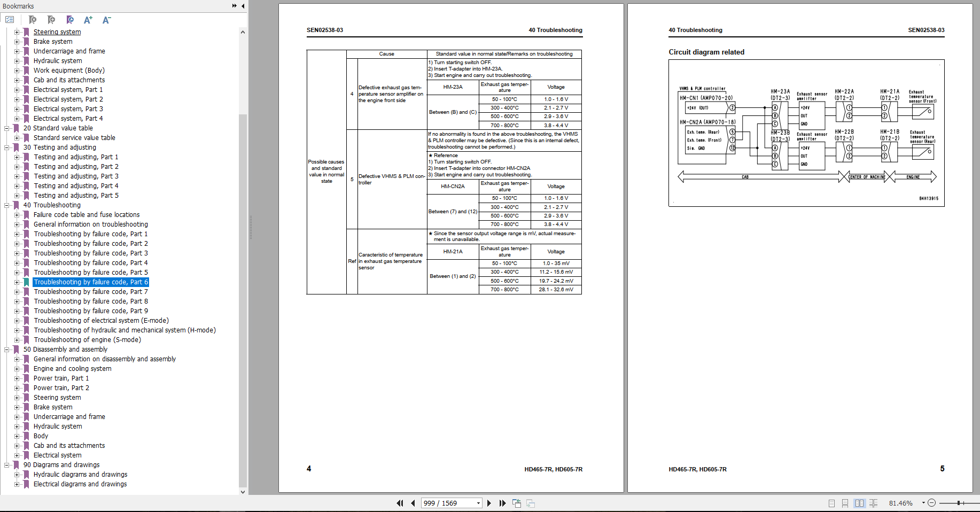
Task: Collapse the 30 Testing and adjusting section
Action: coord(7,148)
